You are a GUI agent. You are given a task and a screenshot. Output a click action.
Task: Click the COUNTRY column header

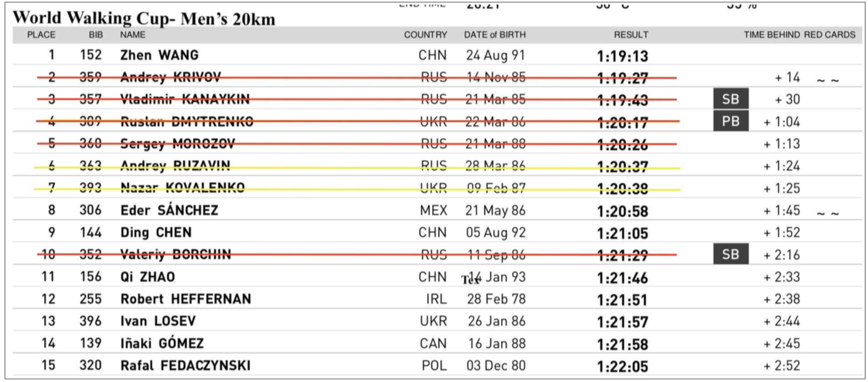click(x=425, y=35)
